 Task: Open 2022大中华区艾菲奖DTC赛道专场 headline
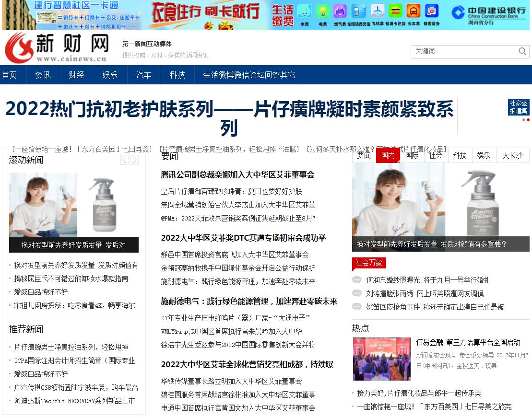[243, 238]
